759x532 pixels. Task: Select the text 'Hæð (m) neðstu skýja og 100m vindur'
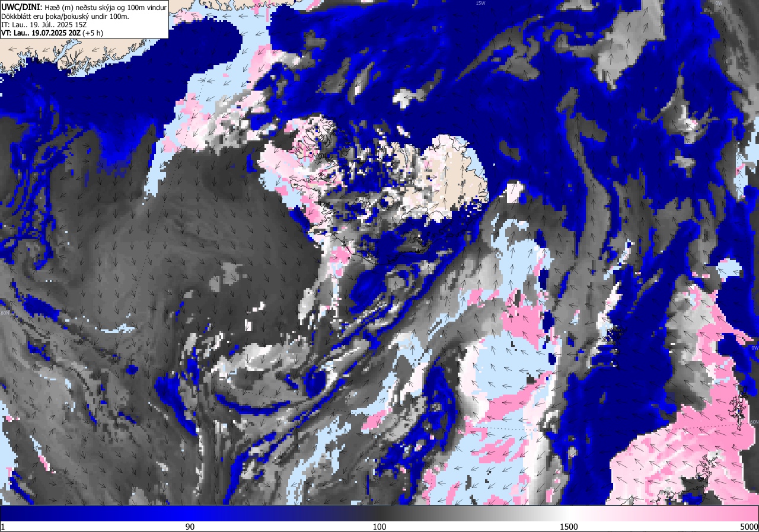pos(104,7)
